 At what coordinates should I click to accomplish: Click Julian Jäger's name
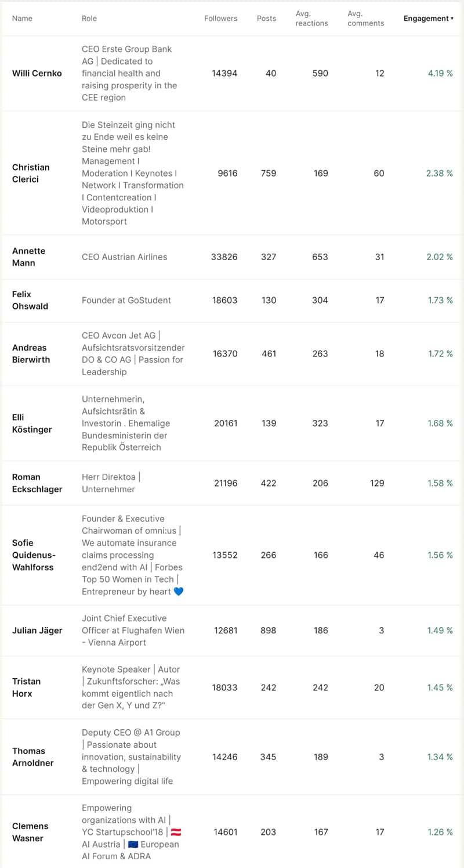(37, 631)
